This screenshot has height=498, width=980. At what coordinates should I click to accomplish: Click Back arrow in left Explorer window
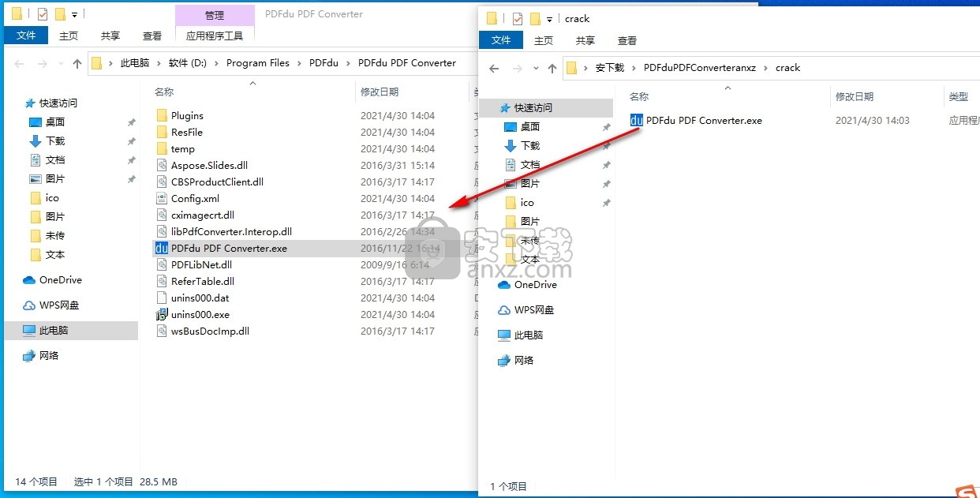(x=21, y=63)
